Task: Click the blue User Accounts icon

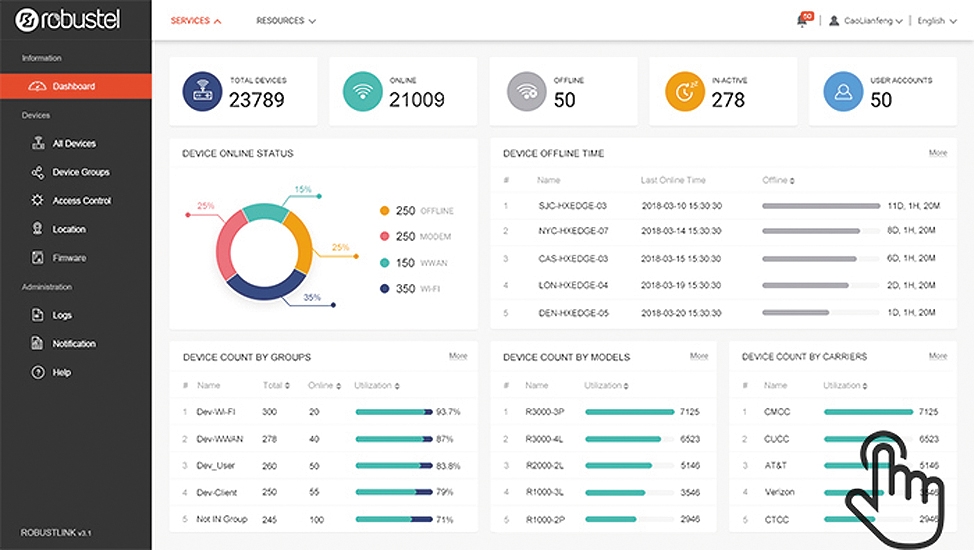Action: pos(843,91)
